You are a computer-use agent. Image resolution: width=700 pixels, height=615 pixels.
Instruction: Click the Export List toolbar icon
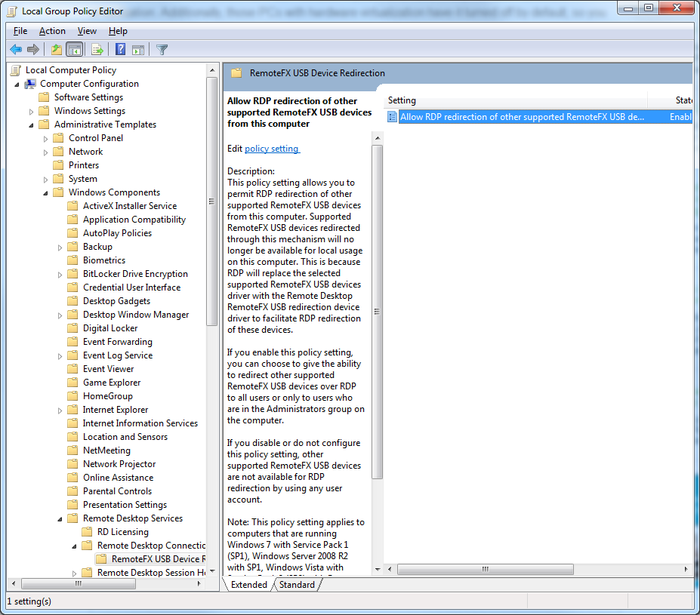pyautogui.click(x=97, y=50)
